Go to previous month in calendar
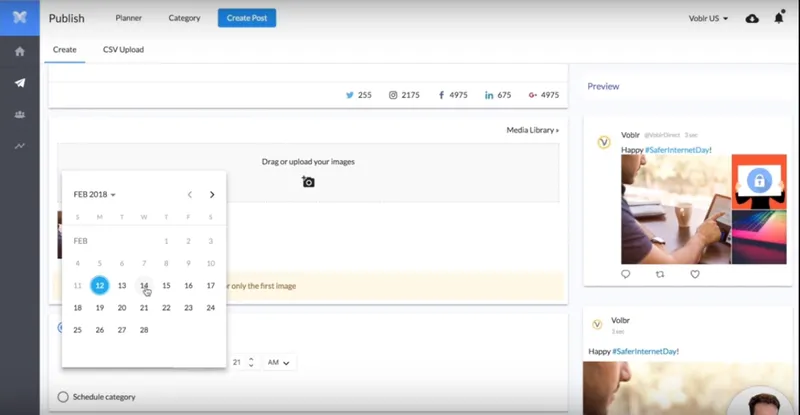800x415 pixels. click(x=190, y=194)
